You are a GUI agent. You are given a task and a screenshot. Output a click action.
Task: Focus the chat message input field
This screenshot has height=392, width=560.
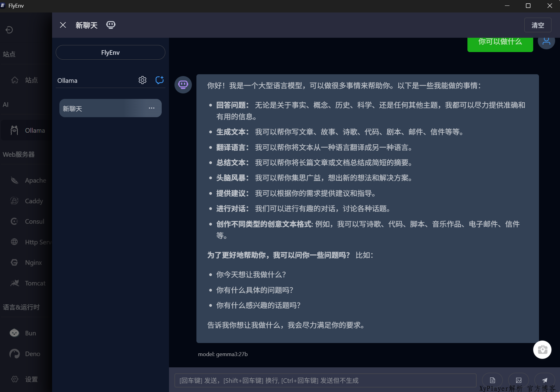click(325, 380)
